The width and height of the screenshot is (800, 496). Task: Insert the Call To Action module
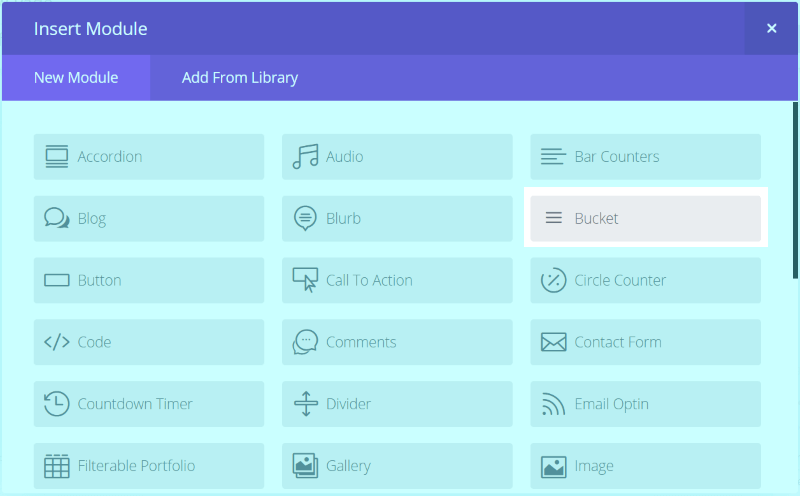[x=397, y=281]
